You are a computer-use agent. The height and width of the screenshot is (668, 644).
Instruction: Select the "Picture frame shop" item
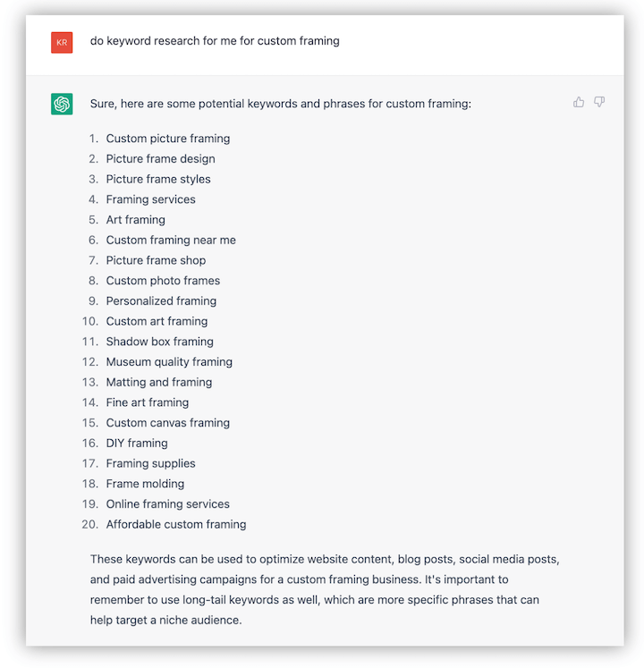[156, 261]
